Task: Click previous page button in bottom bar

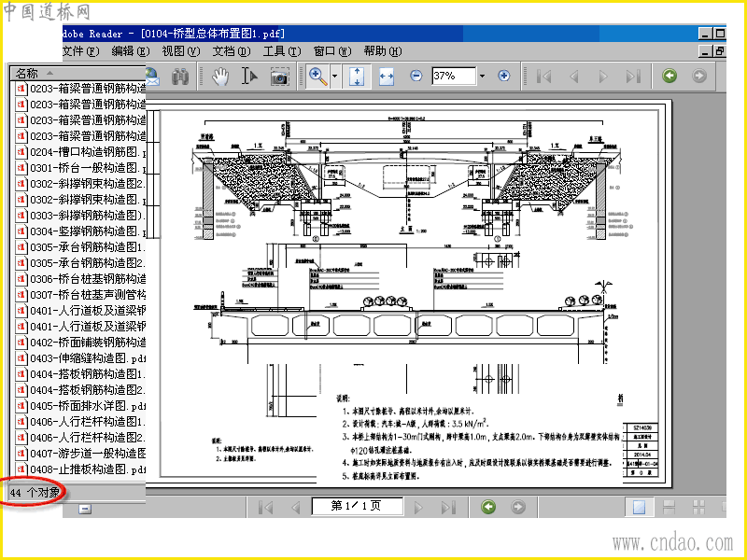Action: (295, 507)
